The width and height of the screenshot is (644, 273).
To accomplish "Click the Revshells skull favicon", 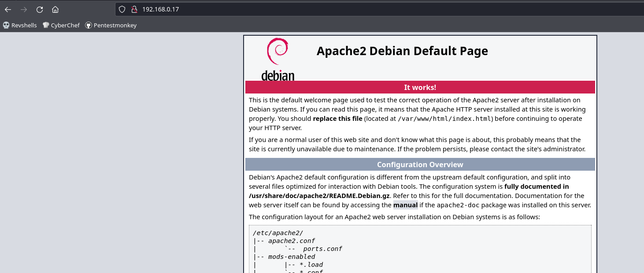I will [x=6, y=25].
